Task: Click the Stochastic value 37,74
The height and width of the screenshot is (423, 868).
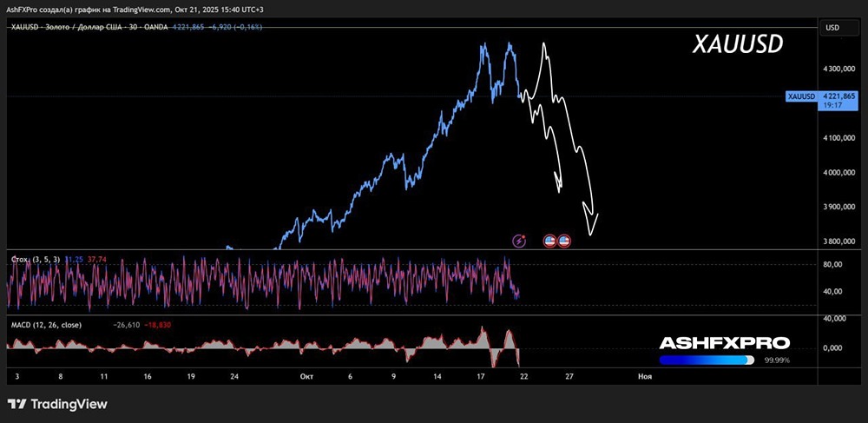Action: [x=97, y=259]
